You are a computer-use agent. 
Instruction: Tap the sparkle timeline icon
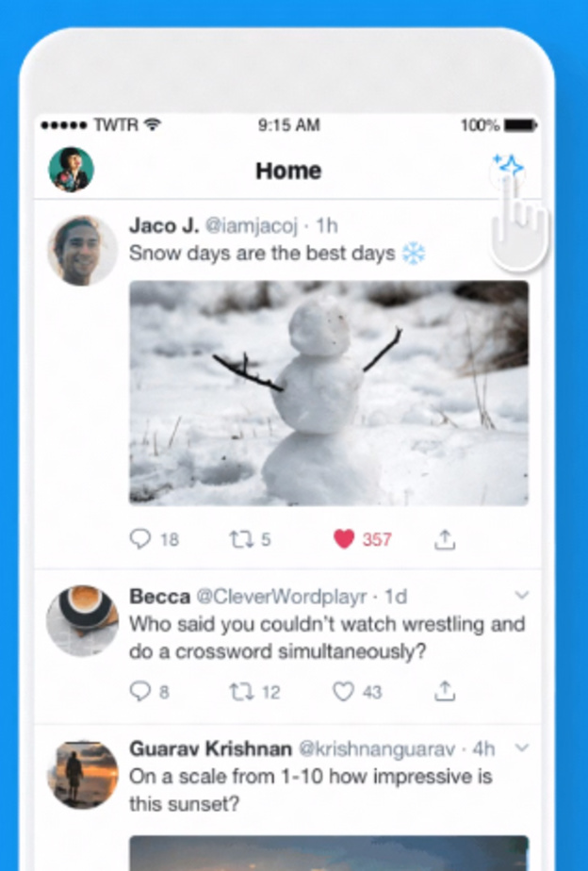click(509, 166)
